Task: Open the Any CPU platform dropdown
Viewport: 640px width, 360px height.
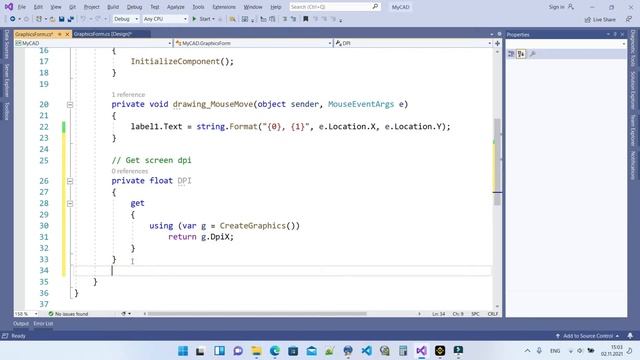Action: (165, 19)
